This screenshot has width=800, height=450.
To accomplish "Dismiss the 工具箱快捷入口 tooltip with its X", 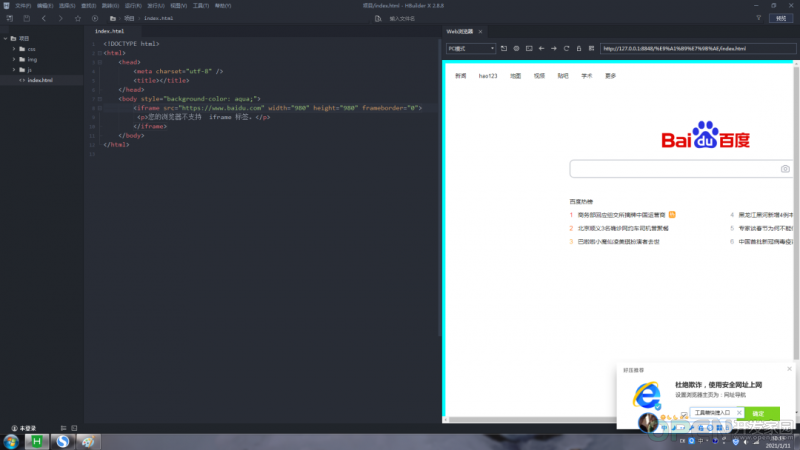I will 739,413.
